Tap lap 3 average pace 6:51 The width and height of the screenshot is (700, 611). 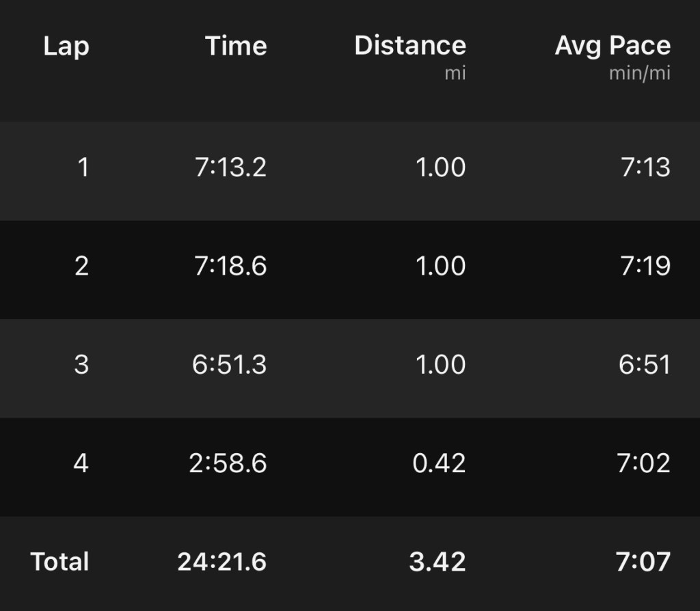tap(645, 364)
